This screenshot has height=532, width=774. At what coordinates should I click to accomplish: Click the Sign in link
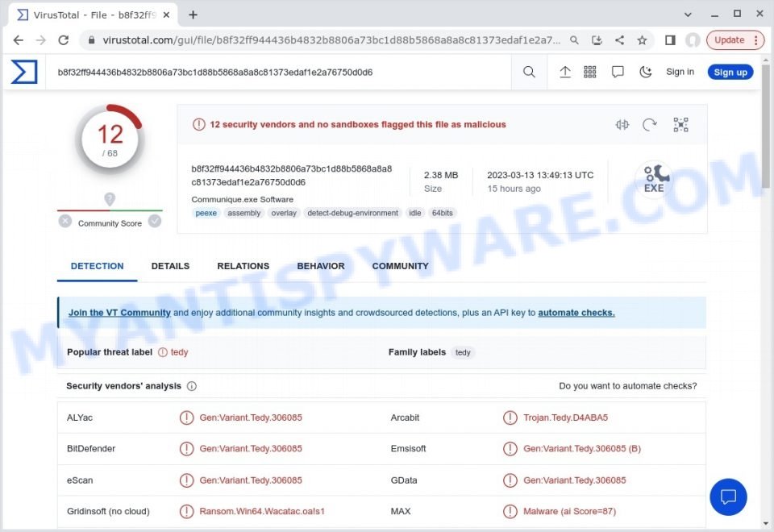click(x=680, y=72)
